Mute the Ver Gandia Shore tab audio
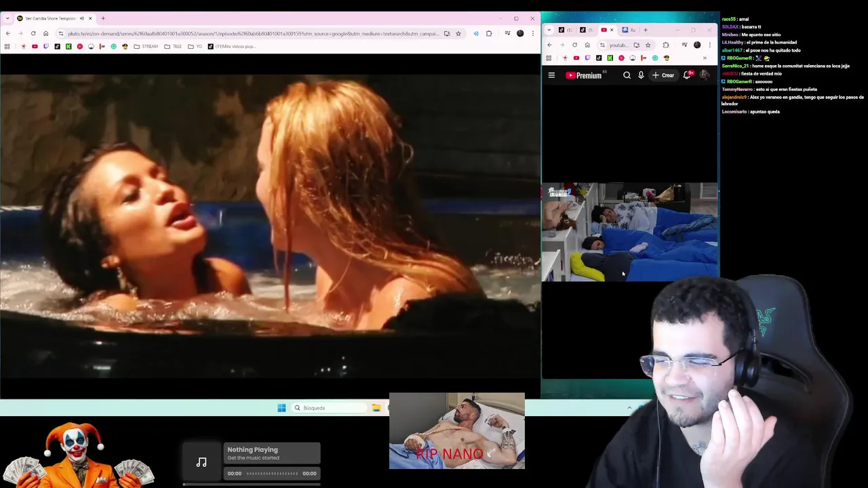This screenshot has height=488, width=868. [82, 18]
